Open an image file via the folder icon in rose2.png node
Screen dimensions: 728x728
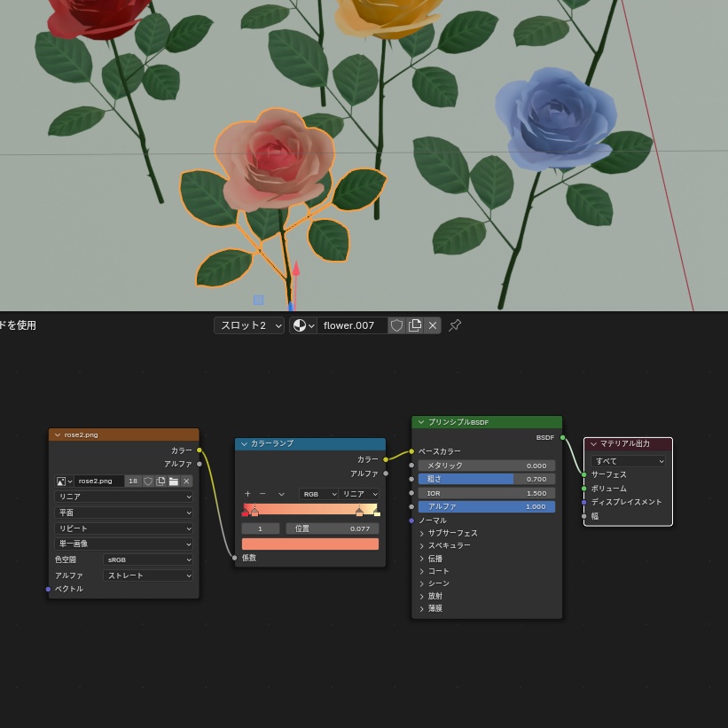(173, 481)
